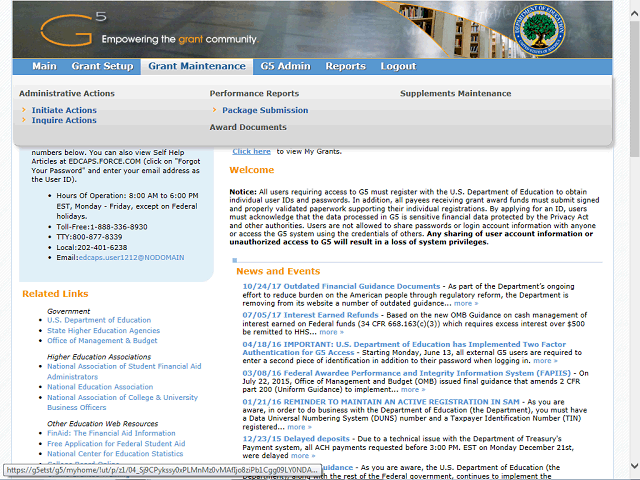Image resolution: width=640 pixels, height=480 pixels.
Task: Click the arrow bullet beside Inquire Actions
Action: click(x=24, y=120)
